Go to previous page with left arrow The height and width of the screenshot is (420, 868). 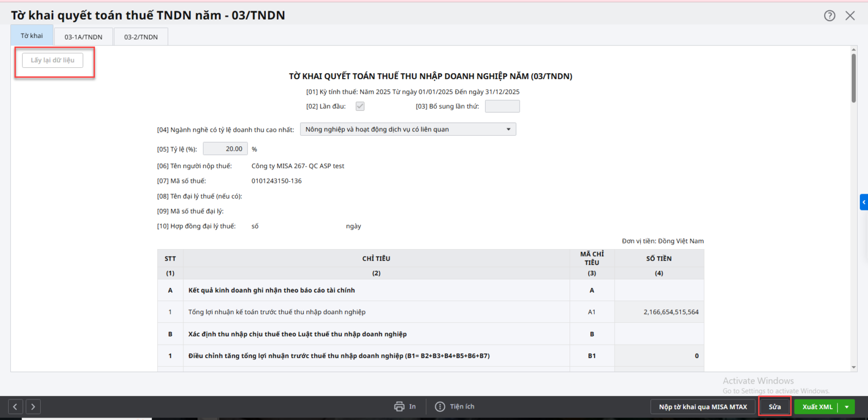(x=16, y=406)
